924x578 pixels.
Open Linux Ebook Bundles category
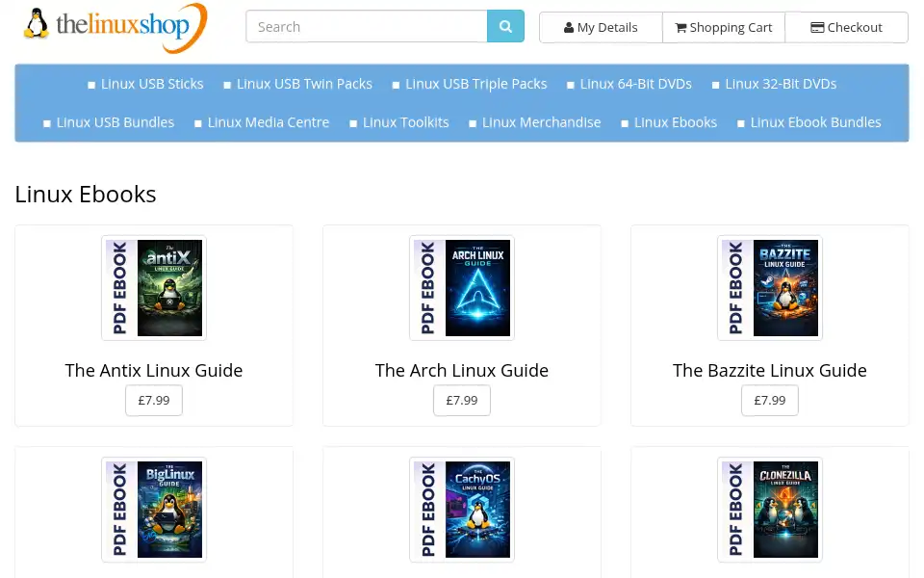(815, 122)
